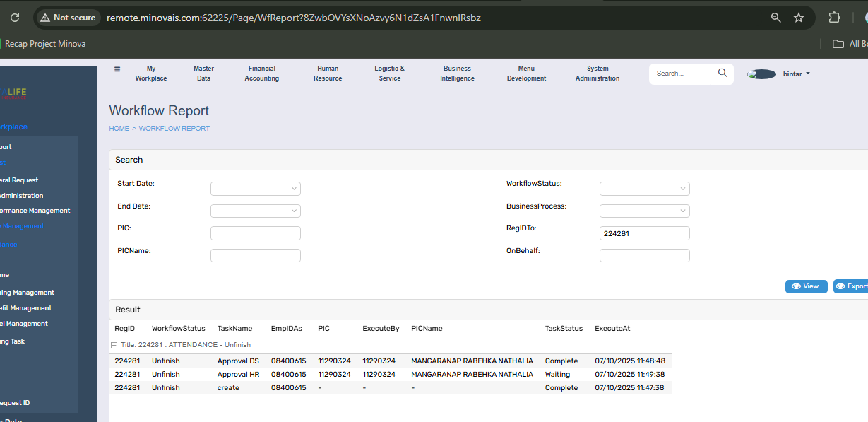868x422 pixels.
Task: Toggle the hamburger sidebar menu icon
Action: point(117,69)
